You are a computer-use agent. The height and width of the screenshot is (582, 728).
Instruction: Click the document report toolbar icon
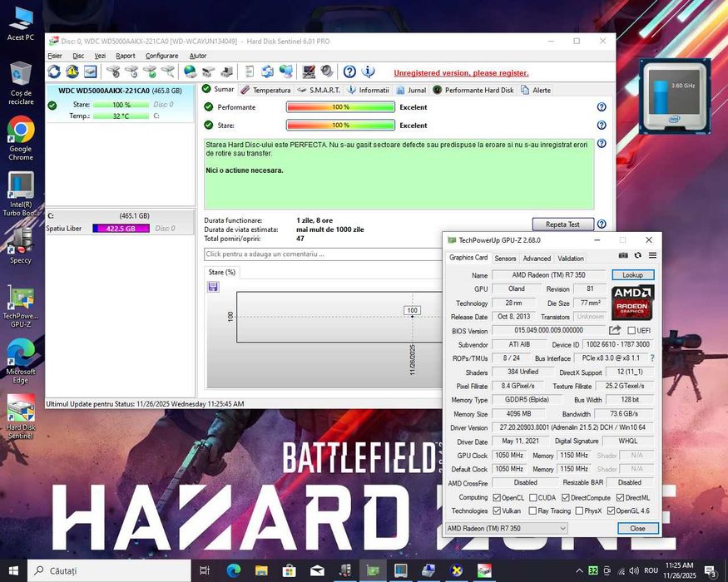pyautogui.click(x=250, y=72)
